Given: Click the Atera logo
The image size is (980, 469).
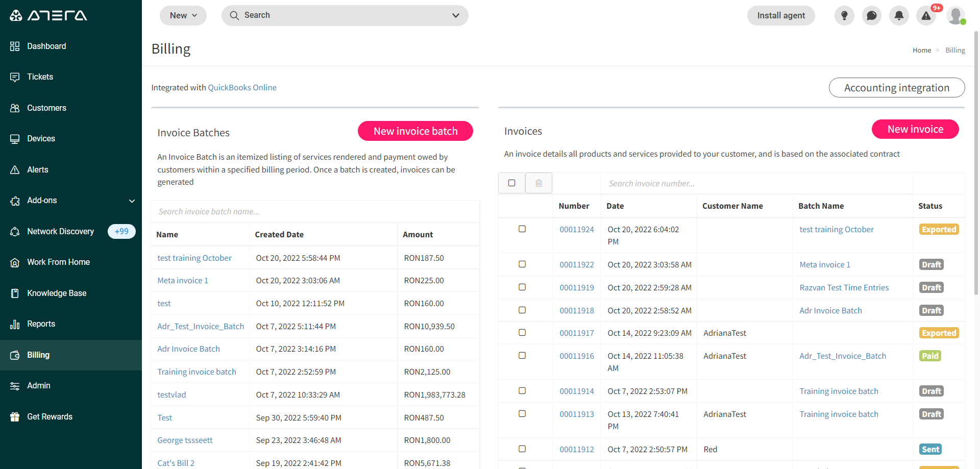Looking at the screenshot, I should coord(48,15).
